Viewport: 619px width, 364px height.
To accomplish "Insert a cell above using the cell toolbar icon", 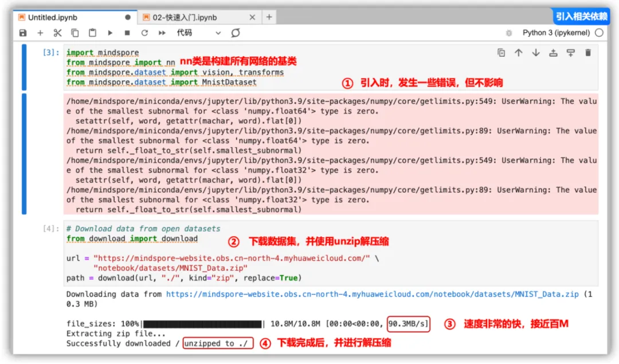I will [x=553, y=53].
